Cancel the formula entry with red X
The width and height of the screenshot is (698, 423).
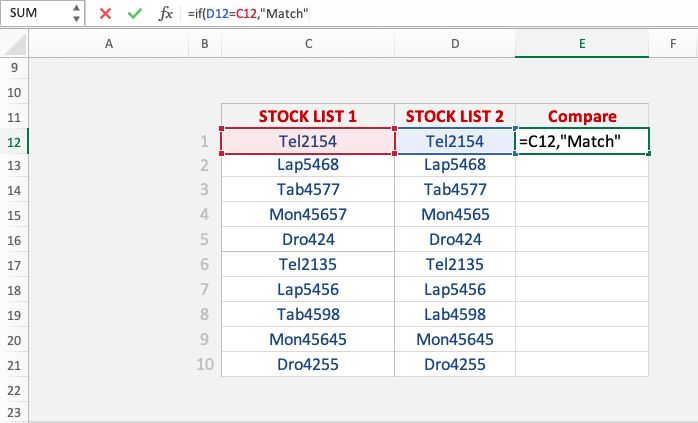pyautogui.click(x=106, y=14)
